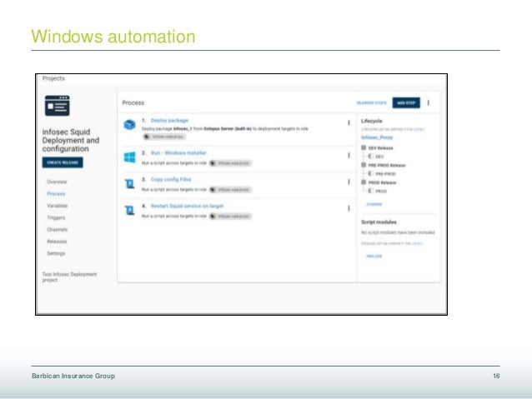The width and height of the screenshot is (532, 399).
Task: Click the 'Barbican Insurance Group' footer text
Action: (x=73, y=376)
